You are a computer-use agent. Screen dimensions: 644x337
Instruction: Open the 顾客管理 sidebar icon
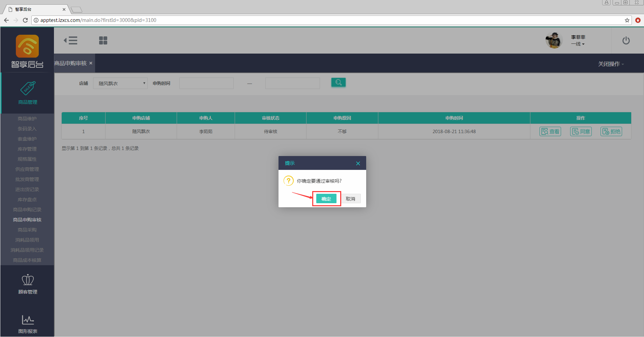tap(28, 280)
